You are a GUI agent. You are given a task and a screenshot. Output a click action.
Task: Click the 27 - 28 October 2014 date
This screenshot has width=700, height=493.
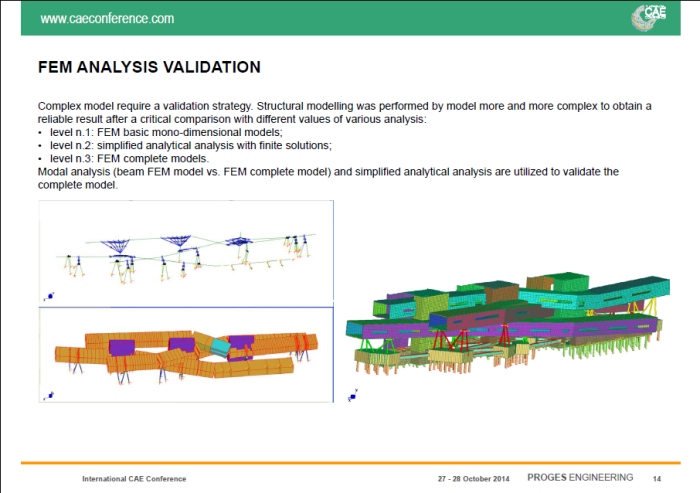(474, 478)
